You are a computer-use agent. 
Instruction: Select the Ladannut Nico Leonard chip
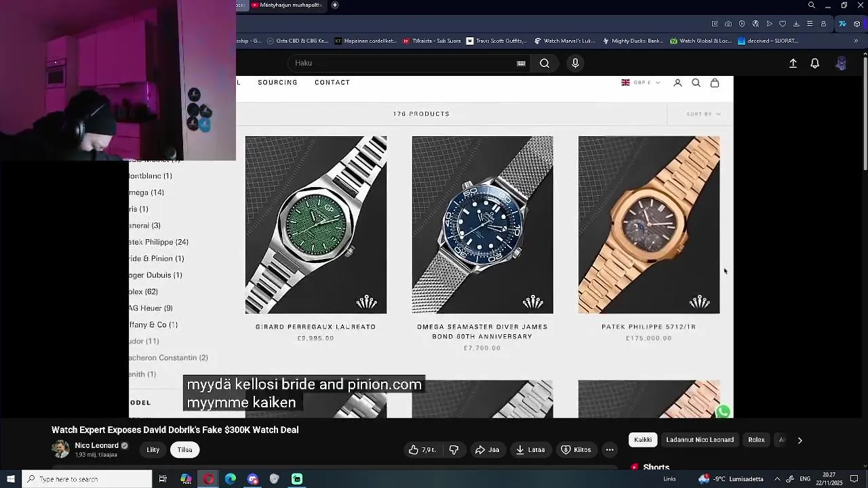tap(700, 440)
